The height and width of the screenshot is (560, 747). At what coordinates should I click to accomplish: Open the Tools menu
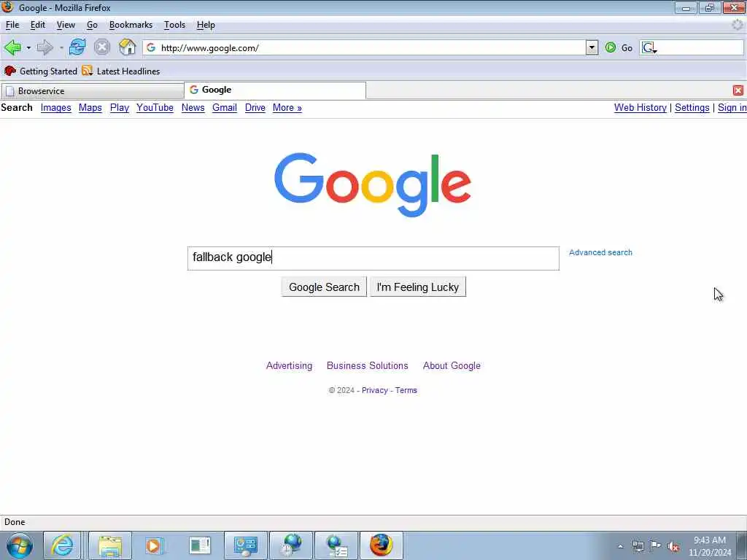click(174, 25)
